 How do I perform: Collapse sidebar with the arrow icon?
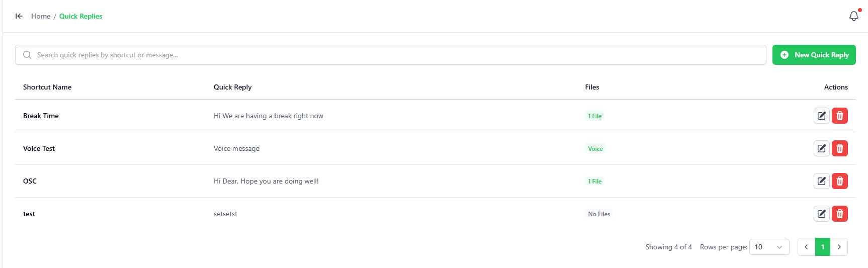[x=19, y=16]
